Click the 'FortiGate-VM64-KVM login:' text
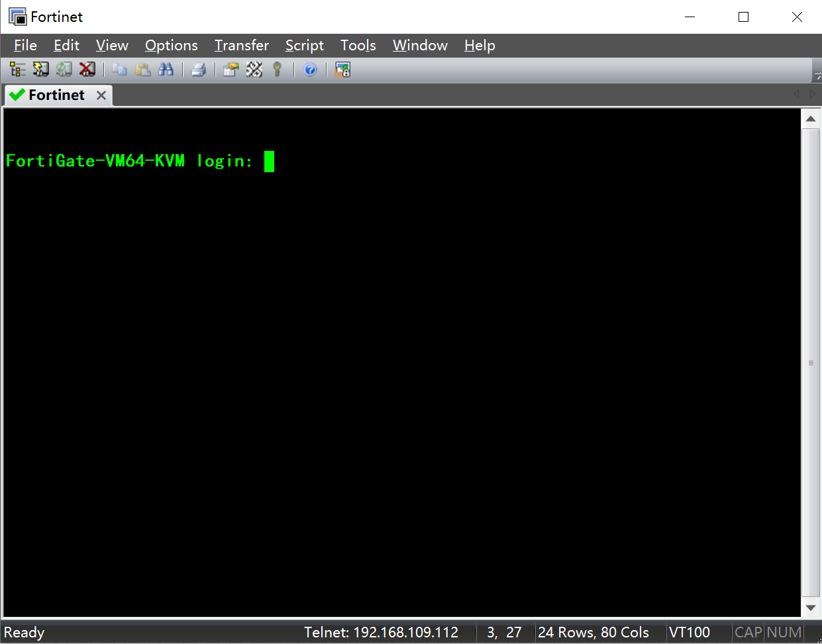The width and height of the screenshot is (822, 644). [129, 161]
